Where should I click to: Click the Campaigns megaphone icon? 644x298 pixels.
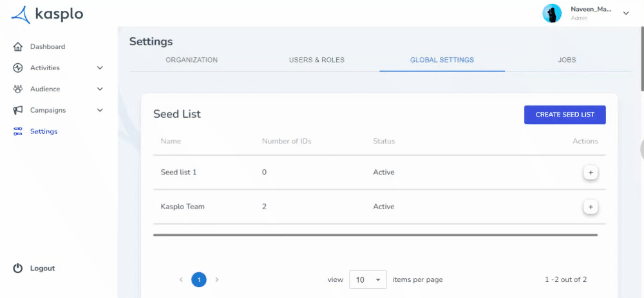(17, 111)
